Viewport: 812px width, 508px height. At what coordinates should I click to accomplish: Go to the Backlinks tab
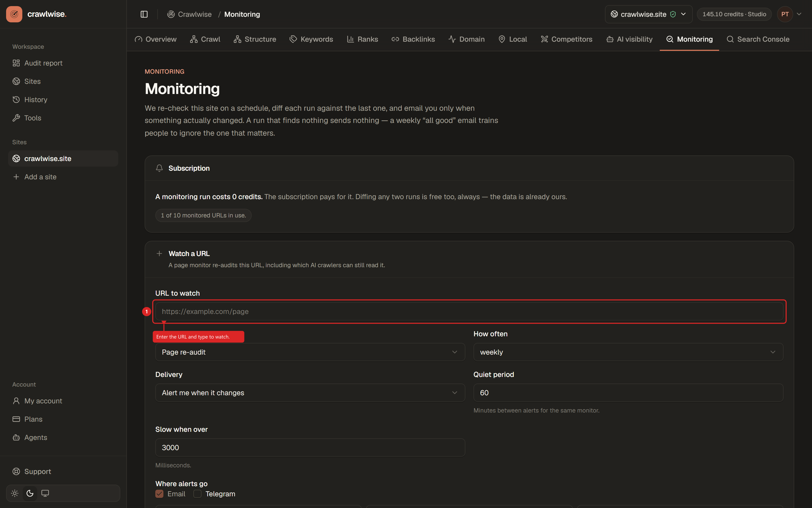pyautogui.click(x=413, y=39)
